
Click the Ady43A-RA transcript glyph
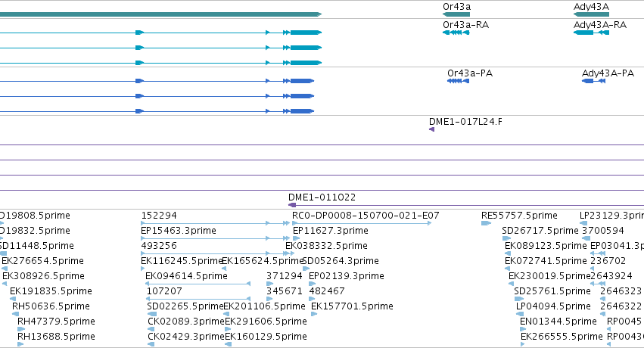click(x=591, y=33)
